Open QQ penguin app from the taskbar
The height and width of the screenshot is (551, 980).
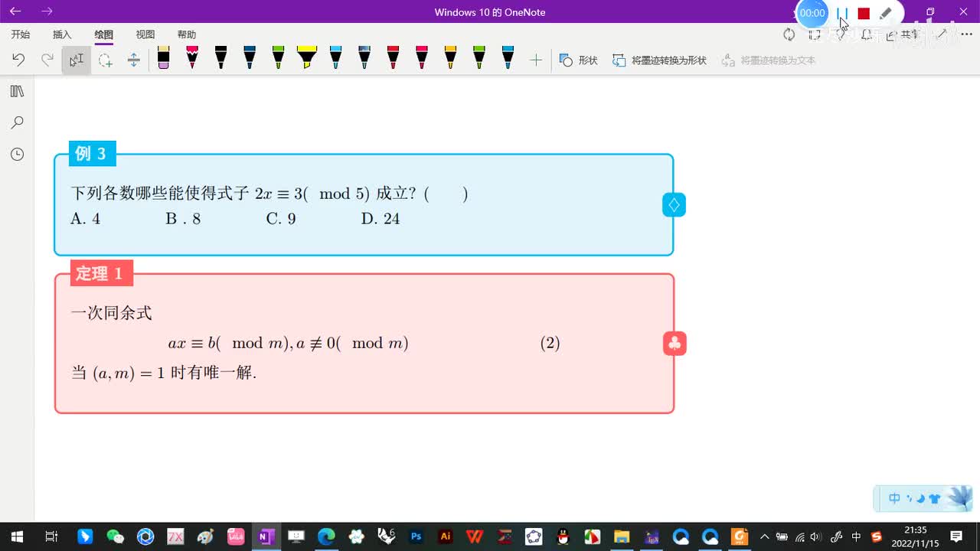tap(563, 536)
